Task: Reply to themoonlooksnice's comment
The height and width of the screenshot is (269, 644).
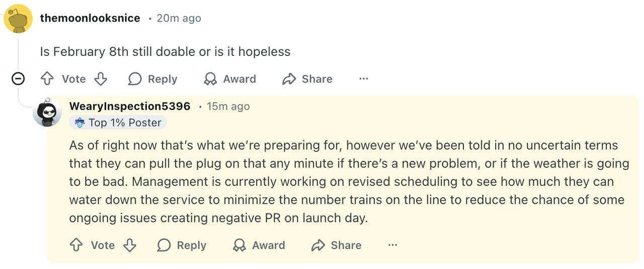Action: (x=153, y=79)
